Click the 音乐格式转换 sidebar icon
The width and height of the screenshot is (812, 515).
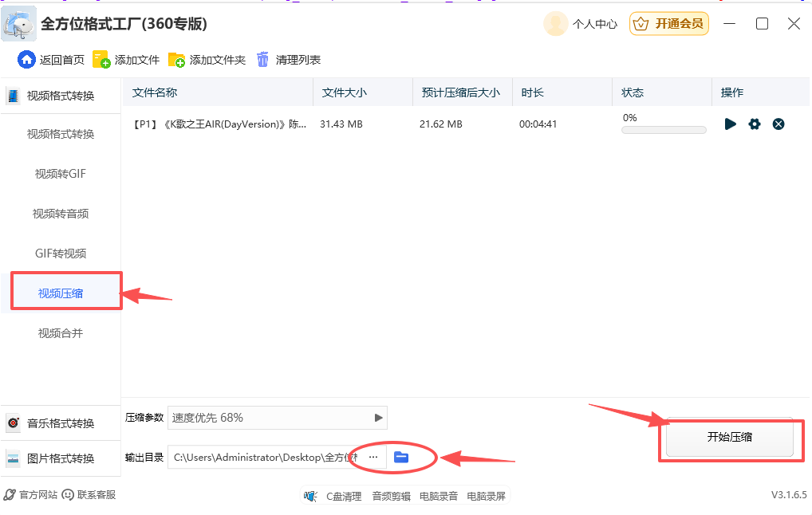14,423
